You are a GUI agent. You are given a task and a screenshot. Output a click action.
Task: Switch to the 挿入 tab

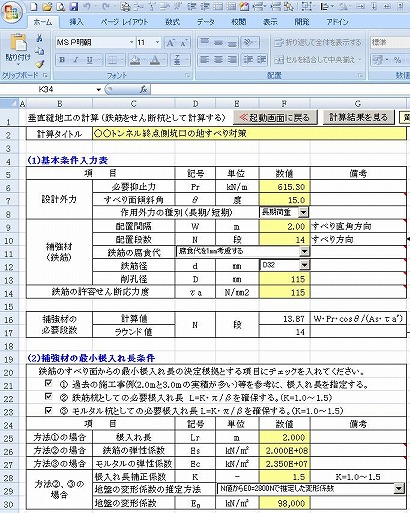[76, 22]
